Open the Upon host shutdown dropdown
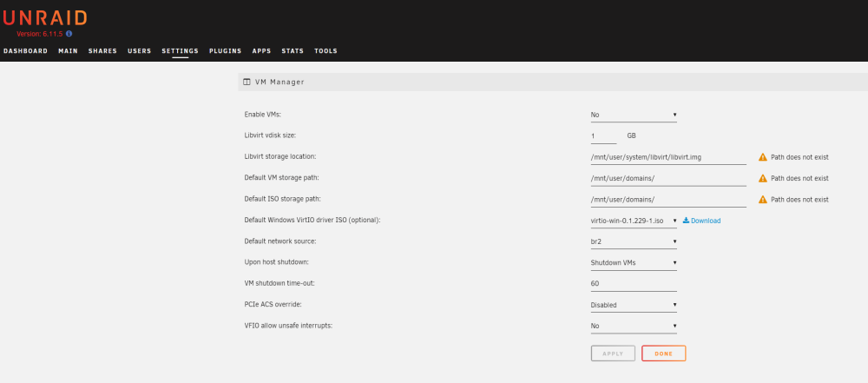This screenshot has height=383, width=868. [634, 263]
